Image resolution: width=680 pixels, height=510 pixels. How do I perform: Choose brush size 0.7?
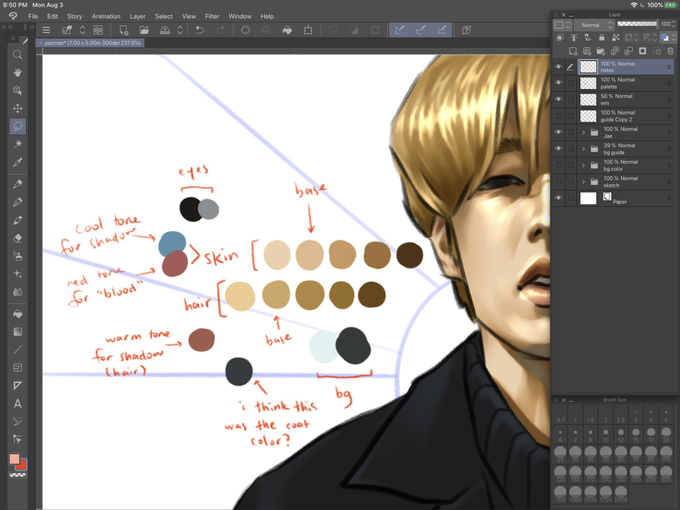pyautogui.click(x=560, y=415)
